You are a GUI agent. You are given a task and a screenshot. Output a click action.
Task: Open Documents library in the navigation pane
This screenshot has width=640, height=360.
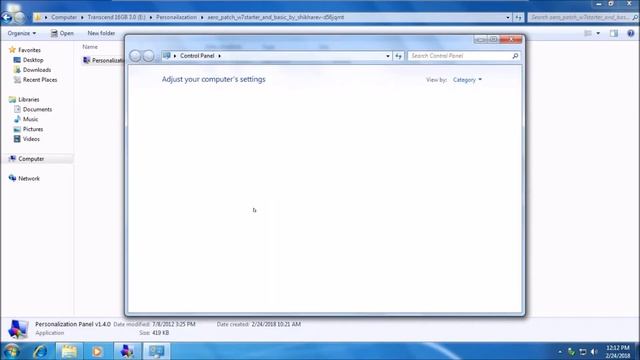click(x=37, y=109)
